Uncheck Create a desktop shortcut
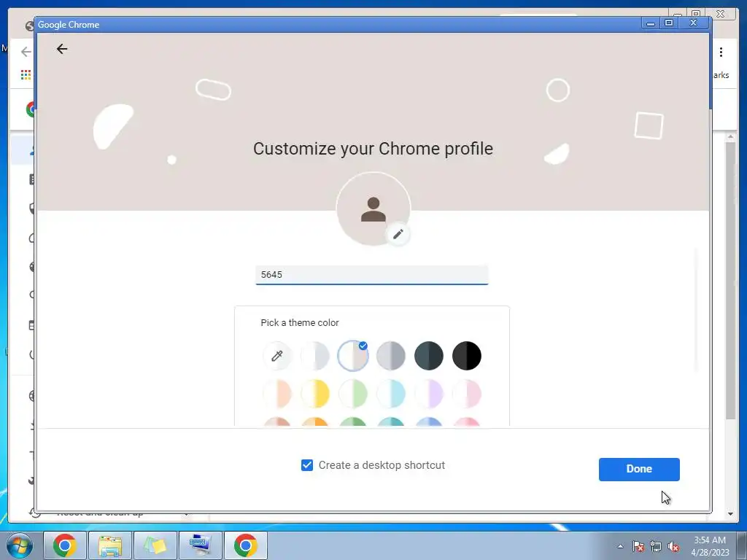747x560 pixels. click(x=307, y=465)
